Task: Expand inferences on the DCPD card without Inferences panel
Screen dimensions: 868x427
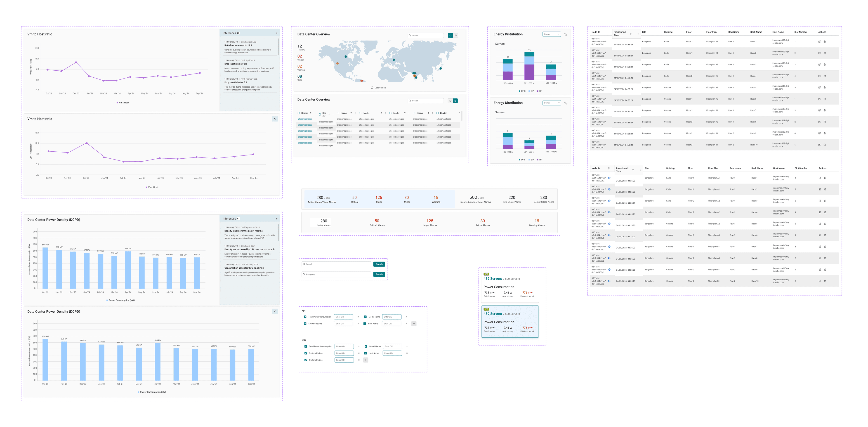Action: pos(275,311)
